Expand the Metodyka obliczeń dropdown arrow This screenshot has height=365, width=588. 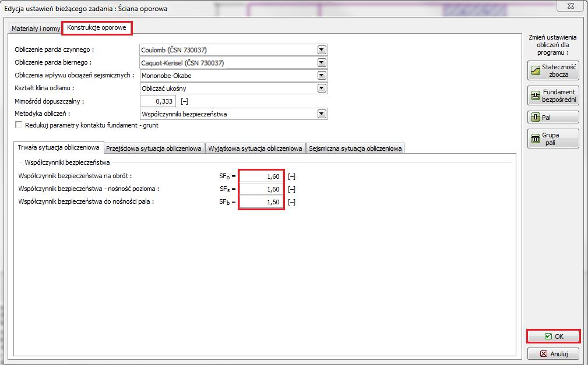pos(322,114)
